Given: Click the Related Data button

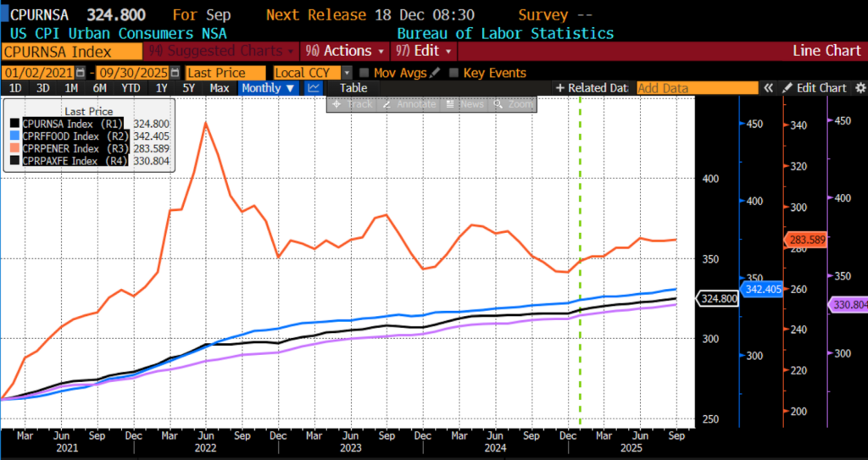Looking at the screenshot, I should point(592,88).
